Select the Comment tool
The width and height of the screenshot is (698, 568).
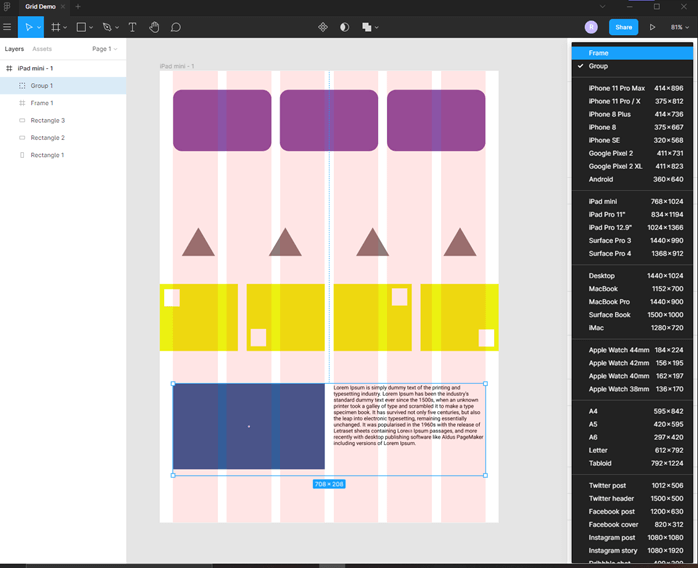pos(176,27)
